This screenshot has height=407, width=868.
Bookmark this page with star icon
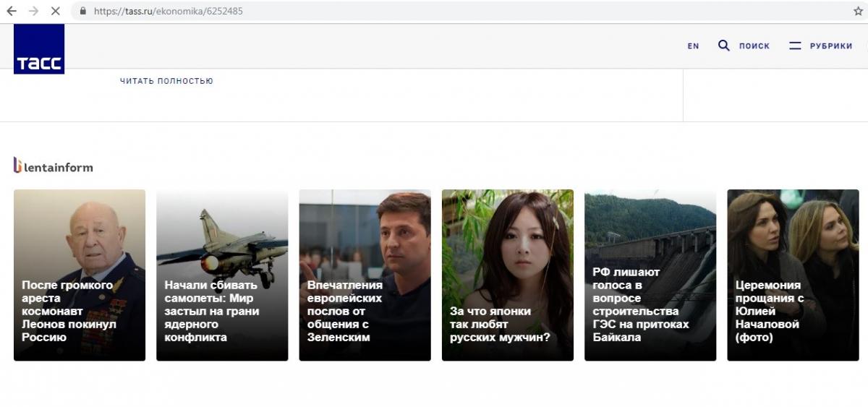(x=858, y=12)
